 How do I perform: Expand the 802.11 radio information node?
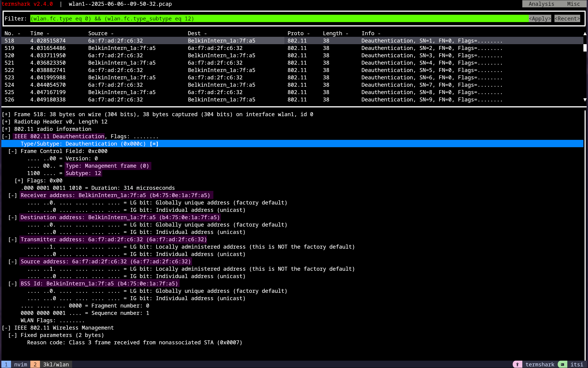6,129
